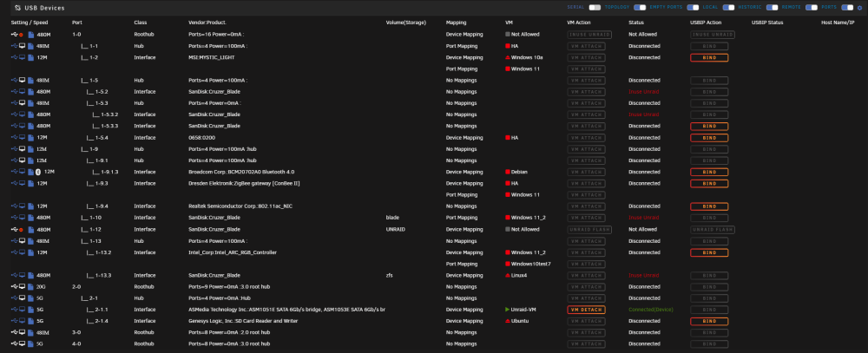Open the document icon on row 1-10

click(31, 218)
